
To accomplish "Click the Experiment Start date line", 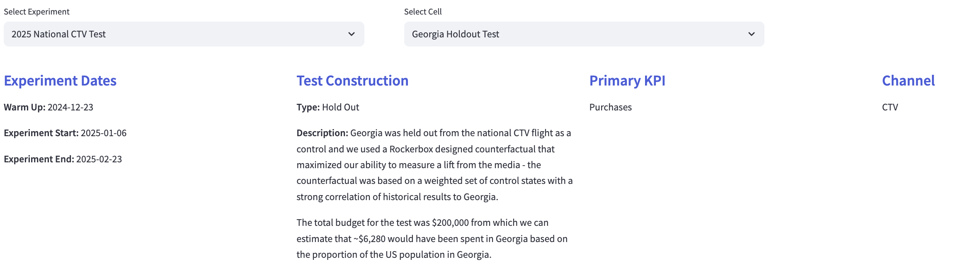I will 65,133.
